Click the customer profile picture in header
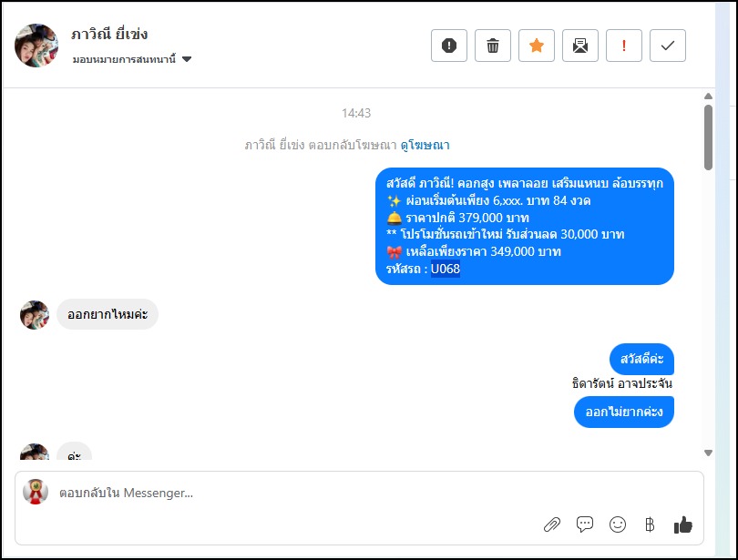 (36, 46)
